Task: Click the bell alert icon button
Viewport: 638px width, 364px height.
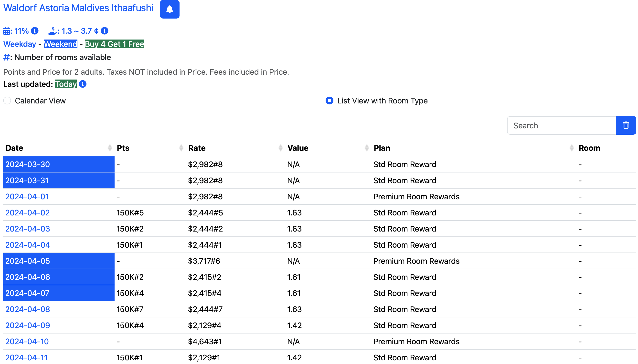Action: pos(170,9)
